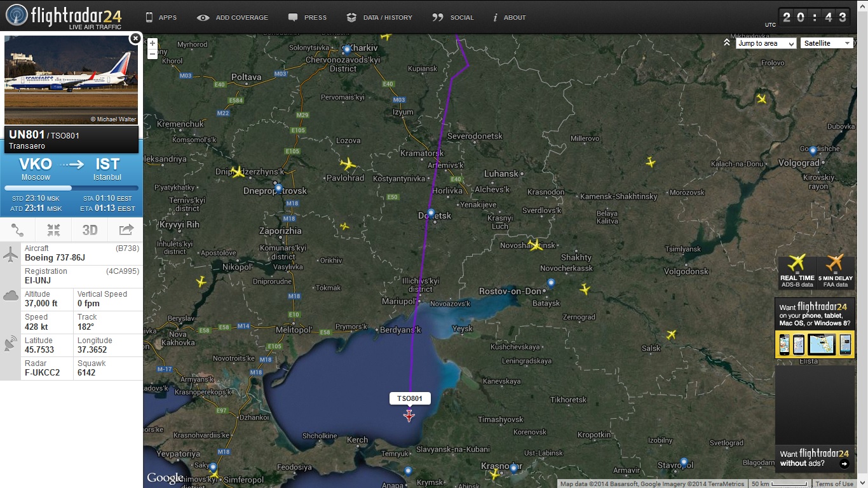868x488 pixels.
Task: Open the Add Coverage menu item
Action: (x=233, y=18)
